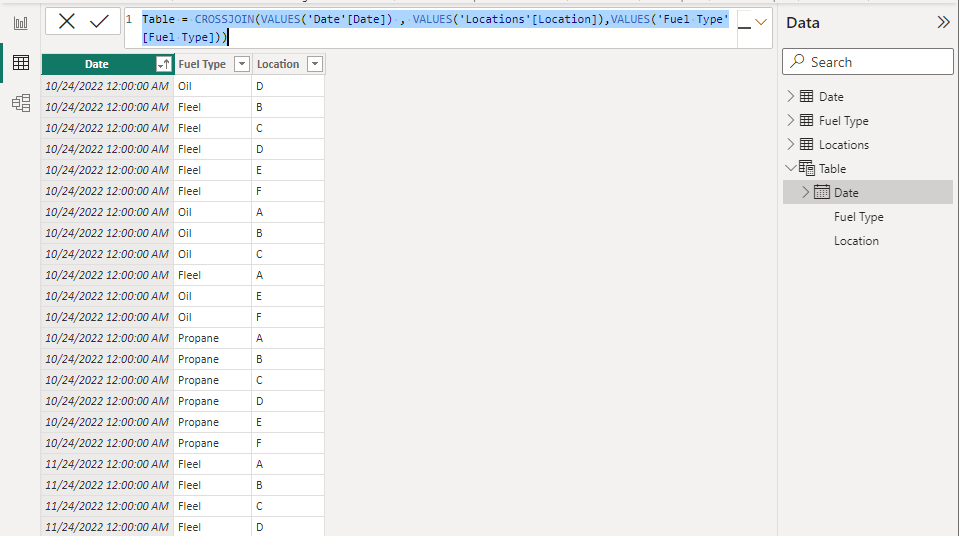
Task: Collapse the Table node chevron
Action: coord(790,168)
